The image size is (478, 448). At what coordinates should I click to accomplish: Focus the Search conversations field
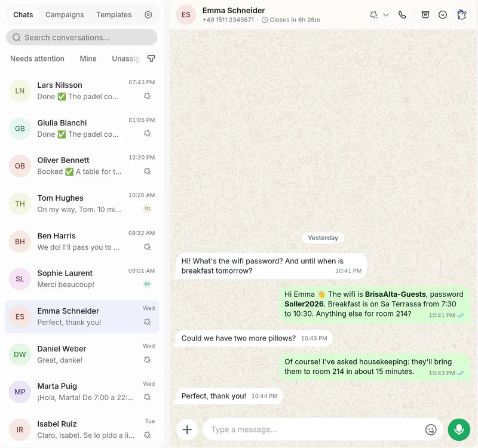click(x=82, y=38)
